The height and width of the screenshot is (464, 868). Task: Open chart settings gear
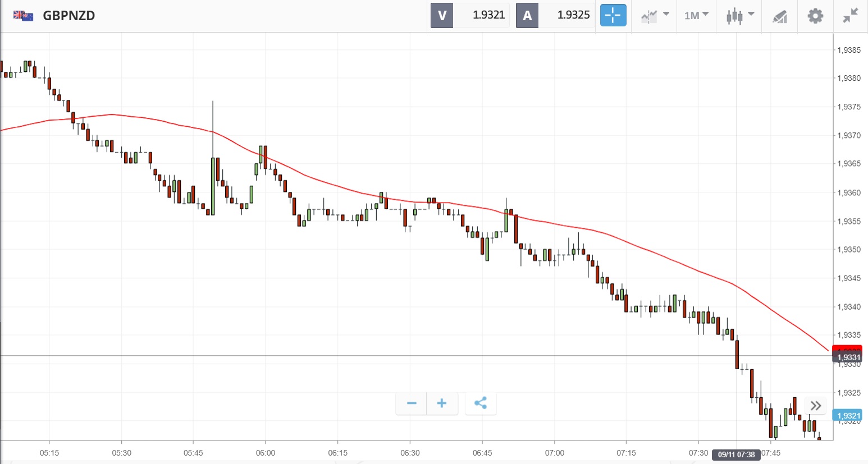pyautogui.click(x=815, y=15)
